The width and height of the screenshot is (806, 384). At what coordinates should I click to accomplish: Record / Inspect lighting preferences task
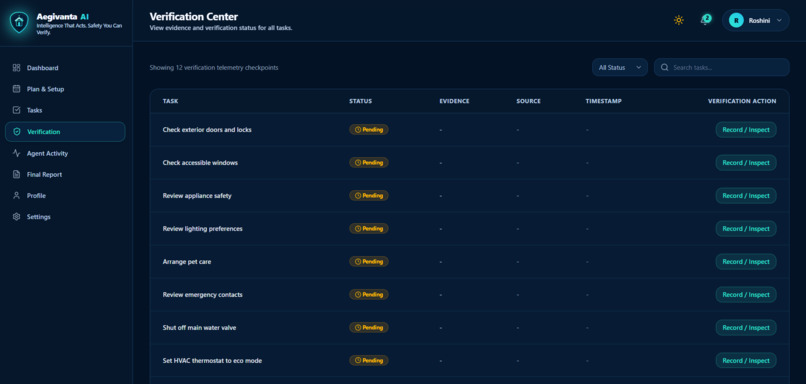coord(746,229)
